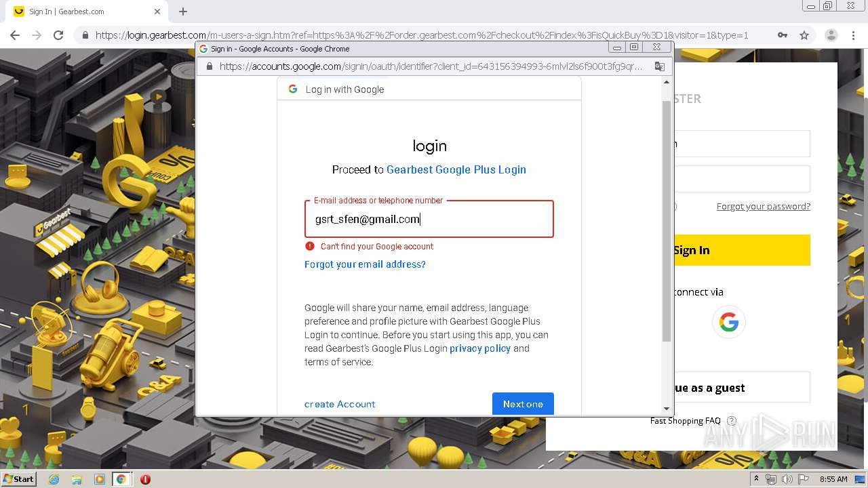Click Forgot your password link on Gearbest
The width and height of the screenshot is (868, 488).
[x=764, y=207]
